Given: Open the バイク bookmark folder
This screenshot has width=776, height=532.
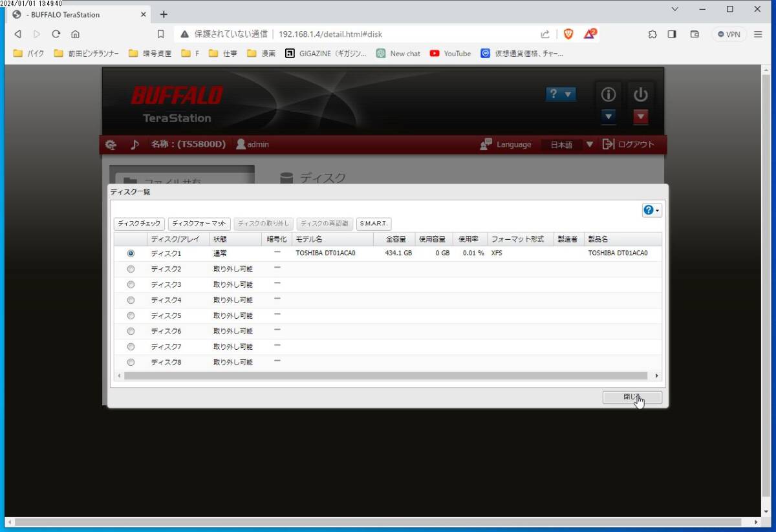Looking at the screenshot, I should click(28, 54).
